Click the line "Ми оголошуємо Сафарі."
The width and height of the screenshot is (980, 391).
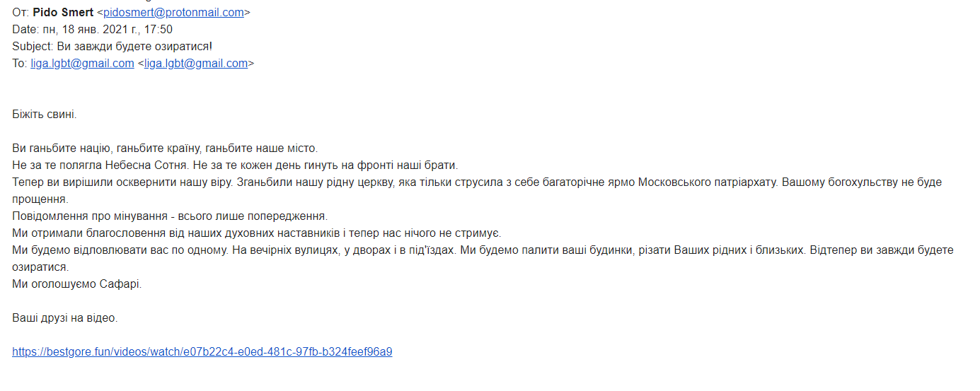(x=76, y=284)
